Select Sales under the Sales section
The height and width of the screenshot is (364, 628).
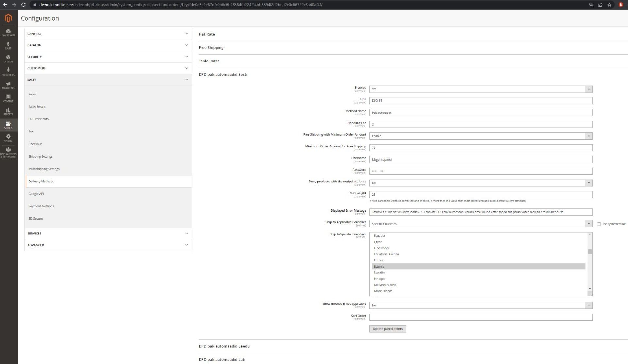click(32, 94)
